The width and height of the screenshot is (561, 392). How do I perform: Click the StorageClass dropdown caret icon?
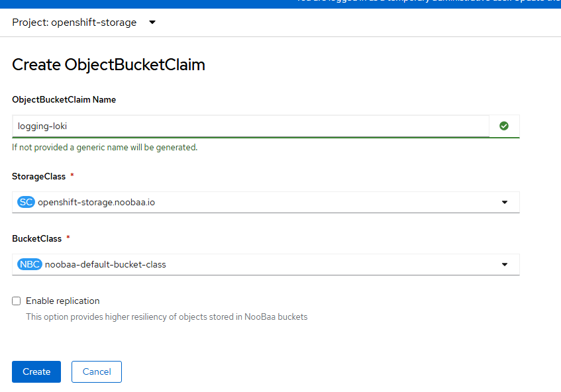[x=505, y=202]
